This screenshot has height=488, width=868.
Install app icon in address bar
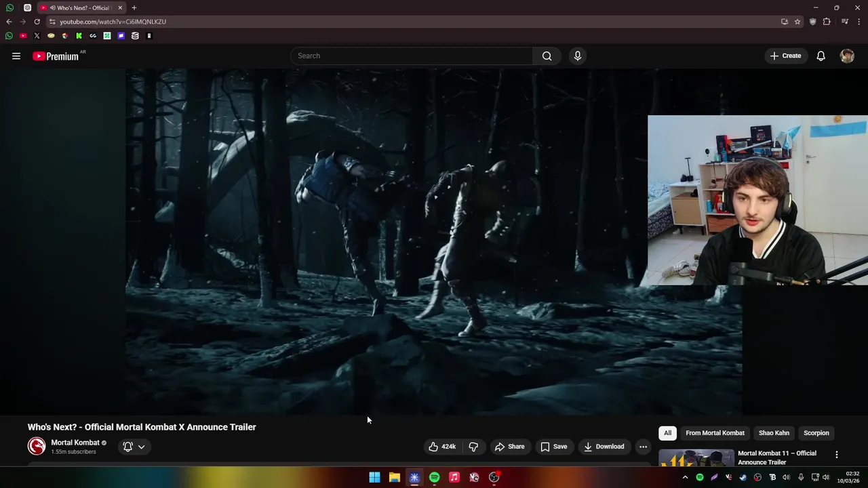coord(785,22)
